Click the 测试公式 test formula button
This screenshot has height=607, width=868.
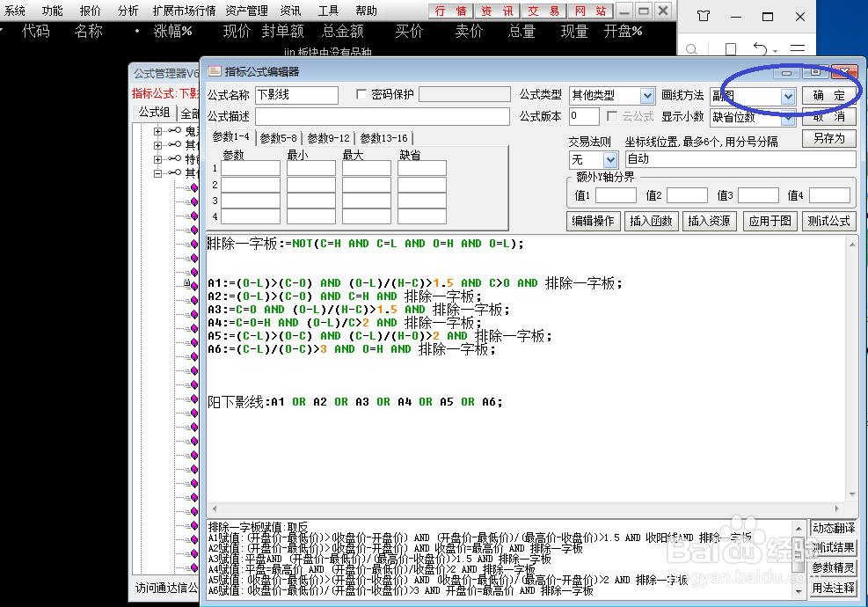[828, 221]
